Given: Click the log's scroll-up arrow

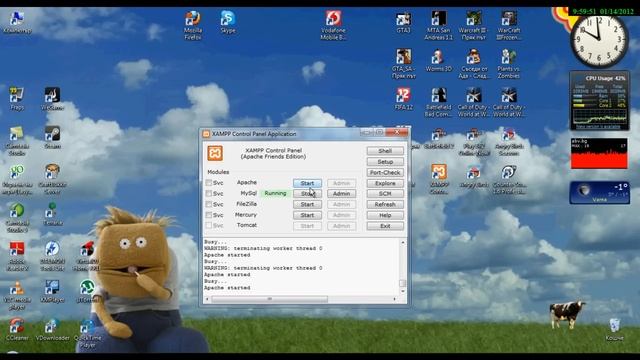Looking at the screenshot, I should tap(402, 242).
